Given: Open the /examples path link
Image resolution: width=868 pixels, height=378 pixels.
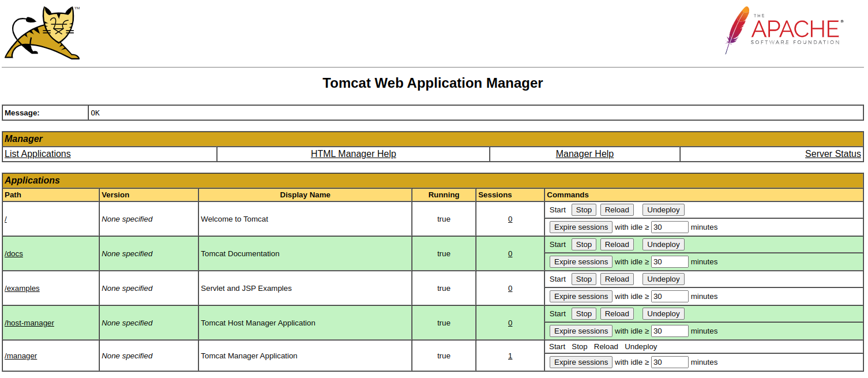Looking at the screenshot, I should pos(22,289).
